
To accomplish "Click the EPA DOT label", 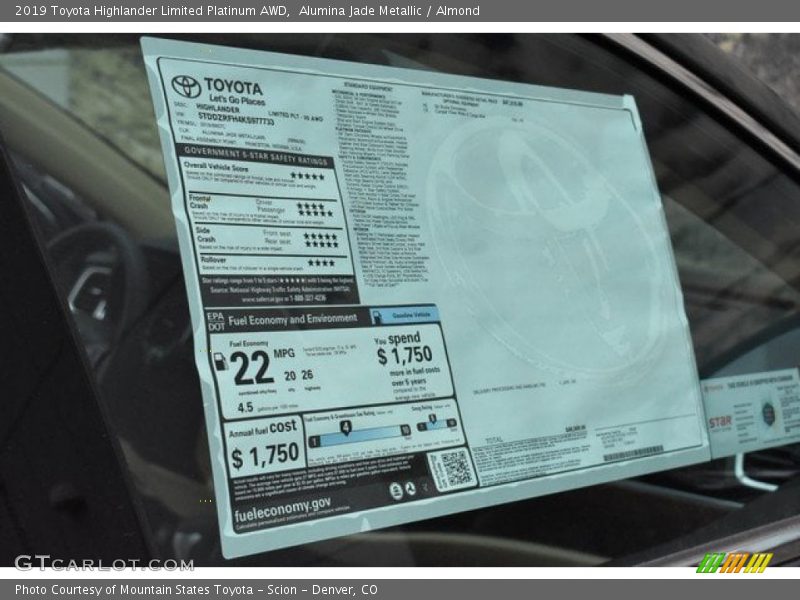I will coord(216,321).
